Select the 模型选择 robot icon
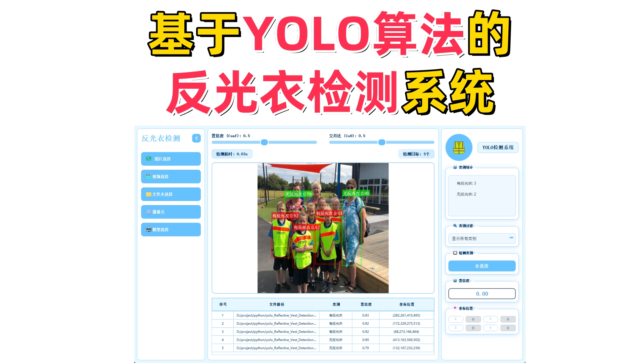This screenshot has width=644, height=363. [x=148, y=229]
